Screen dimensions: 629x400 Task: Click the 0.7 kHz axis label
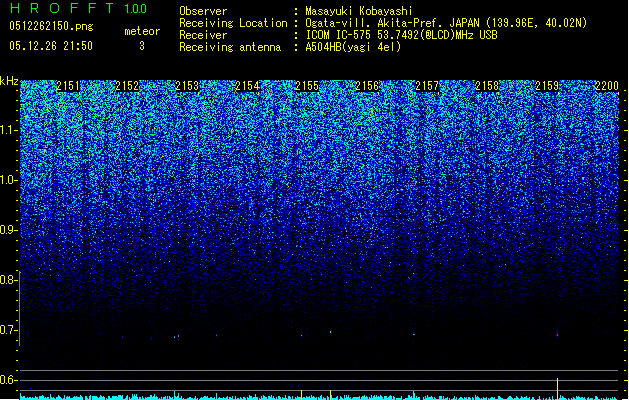coord(7,330)
